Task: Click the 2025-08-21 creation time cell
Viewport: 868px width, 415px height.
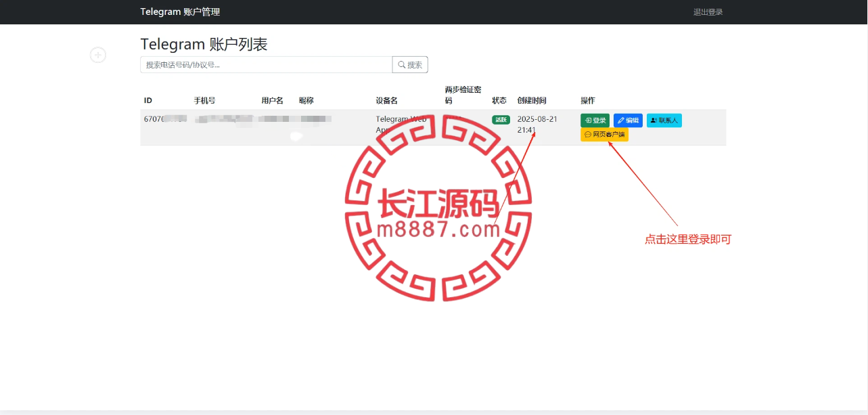Action: [537, 125]
